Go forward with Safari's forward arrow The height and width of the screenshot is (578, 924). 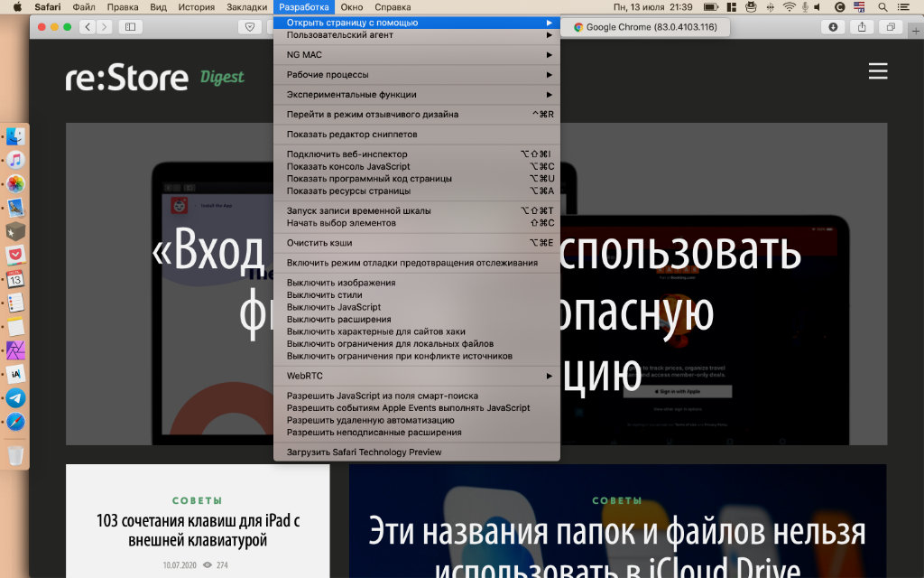pos(105,26)
